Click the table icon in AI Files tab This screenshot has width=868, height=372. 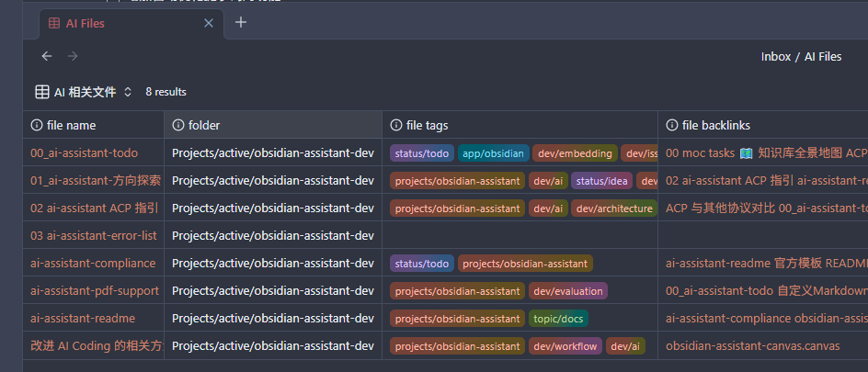(x=54, y=23)
